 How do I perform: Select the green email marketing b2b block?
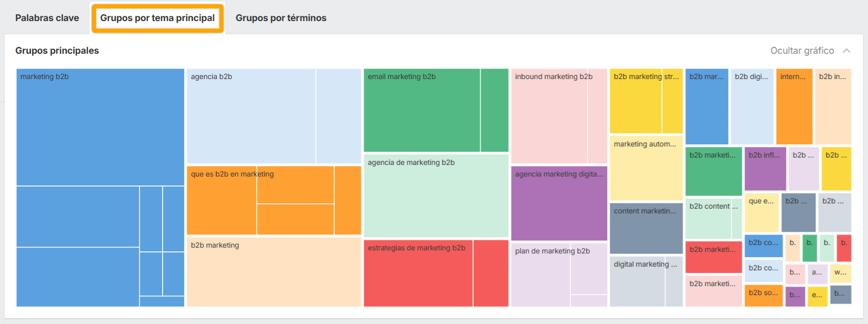pyautogui.click(x=422, y=111)
